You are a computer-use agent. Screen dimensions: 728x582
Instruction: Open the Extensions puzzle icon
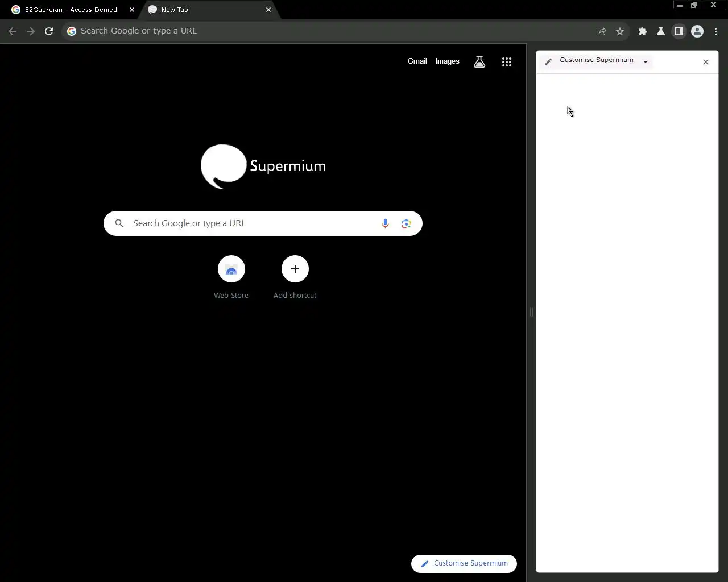pos(643,32)
